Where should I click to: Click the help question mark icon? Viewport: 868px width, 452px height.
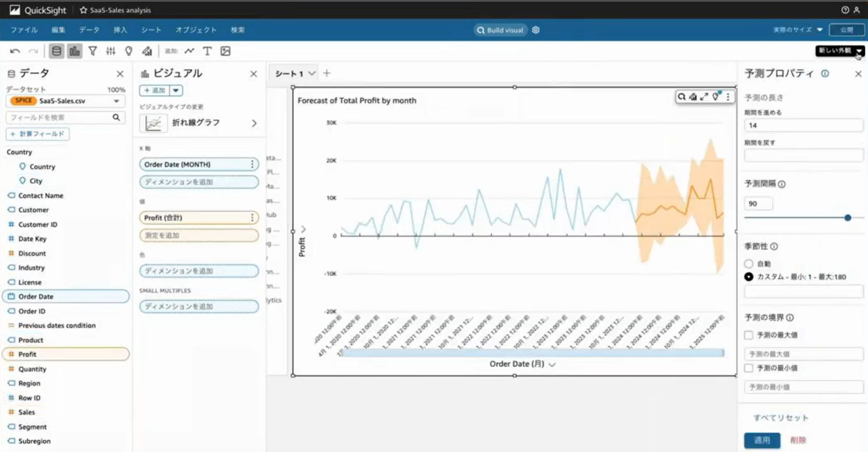coord(845,10)
